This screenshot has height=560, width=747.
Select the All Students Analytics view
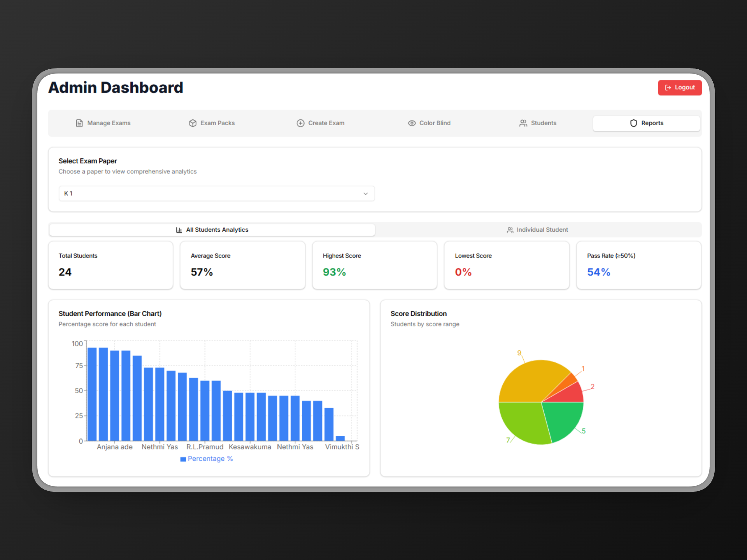pos(212,230)
